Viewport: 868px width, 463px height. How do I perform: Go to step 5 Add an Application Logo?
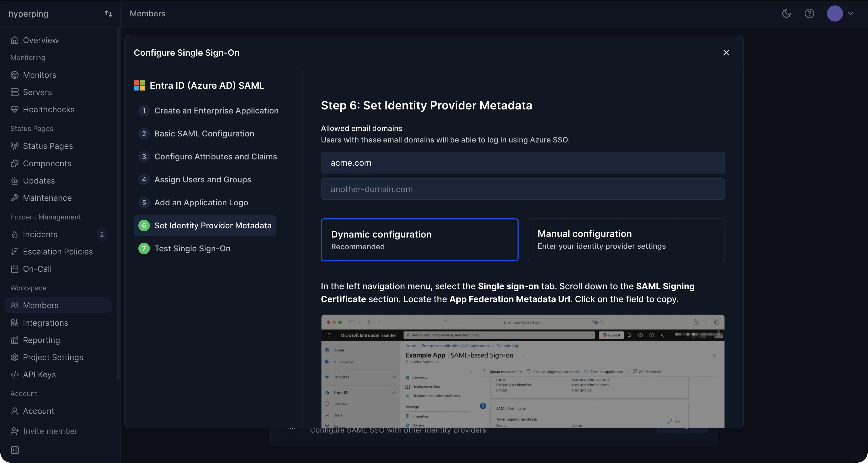point(193,202)
